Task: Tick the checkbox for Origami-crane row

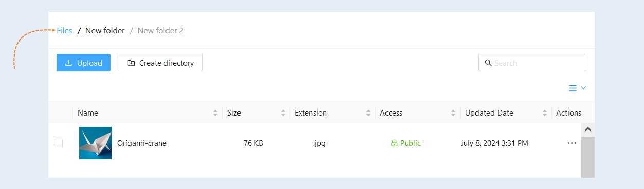Action: click(x=59, y=143)
